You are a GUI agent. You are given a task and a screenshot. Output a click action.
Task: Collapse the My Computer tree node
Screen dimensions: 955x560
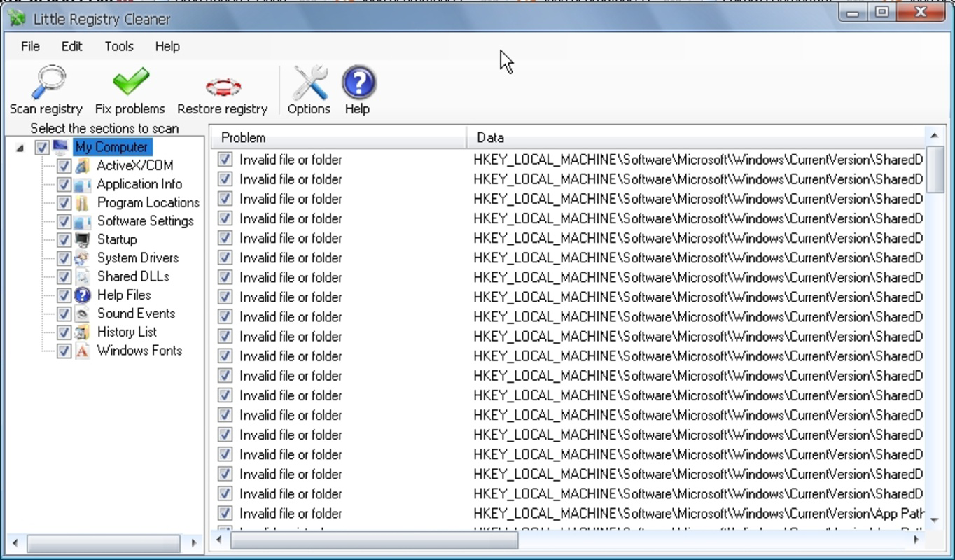pyautogui.click(x=20, y=148)
